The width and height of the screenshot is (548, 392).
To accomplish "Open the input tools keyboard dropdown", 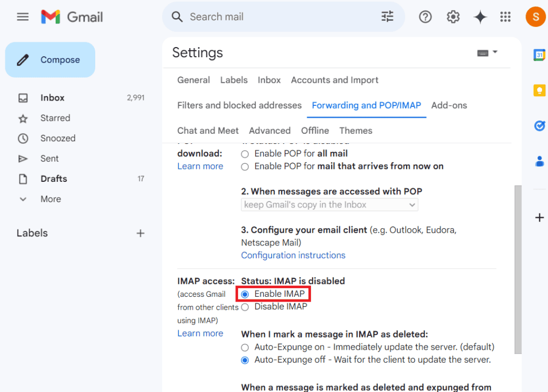I will pos(487,52).
